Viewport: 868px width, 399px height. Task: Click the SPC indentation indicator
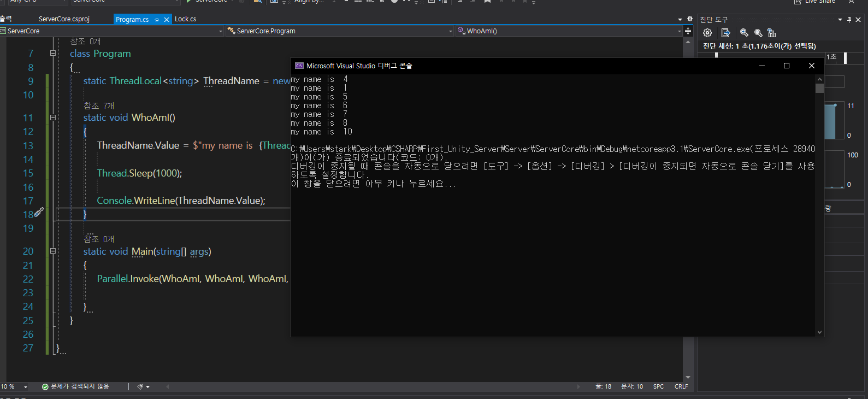tap(658, 386)
